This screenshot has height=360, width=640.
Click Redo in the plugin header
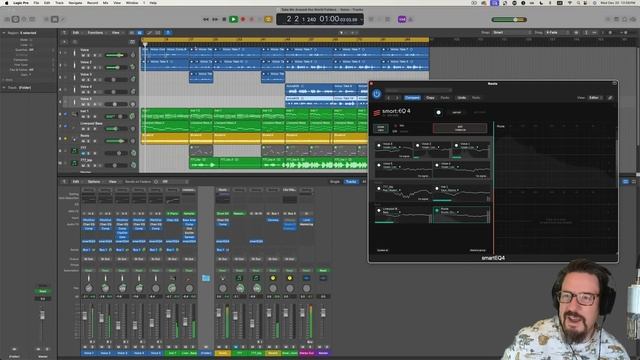(476, 98)
